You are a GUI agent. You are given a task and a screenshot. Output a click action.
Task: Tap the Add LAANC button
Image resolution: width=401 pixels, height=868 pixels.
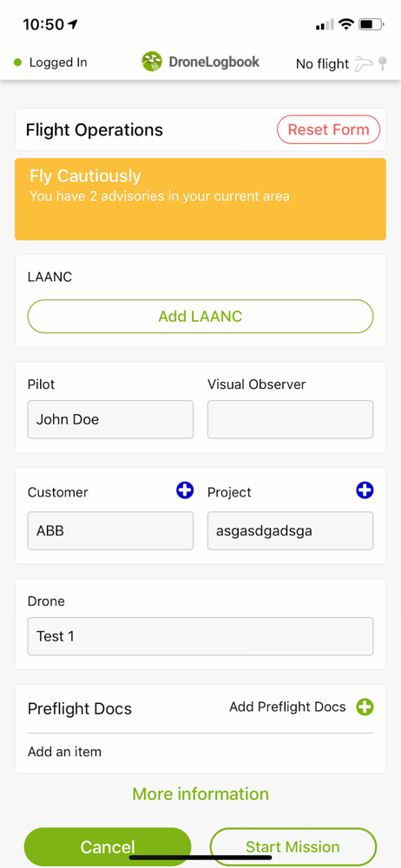(x=200, y=317)
